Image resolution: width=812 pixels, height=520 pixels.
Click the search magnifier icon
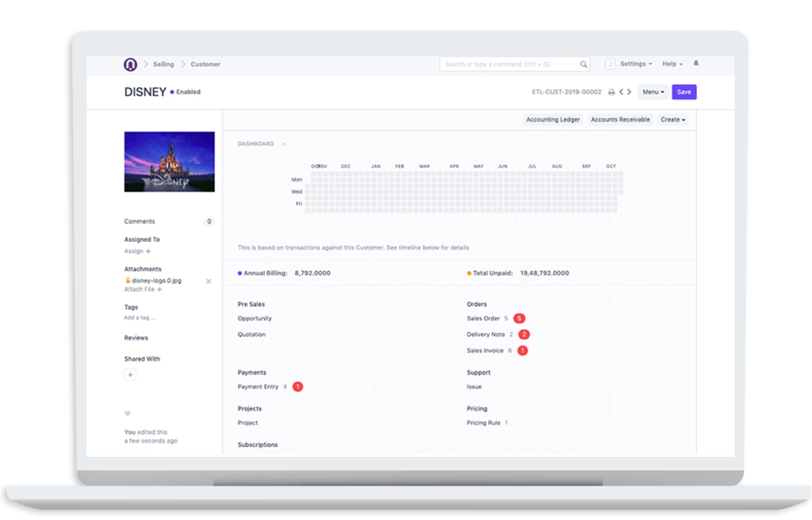[x=583, y=64]
